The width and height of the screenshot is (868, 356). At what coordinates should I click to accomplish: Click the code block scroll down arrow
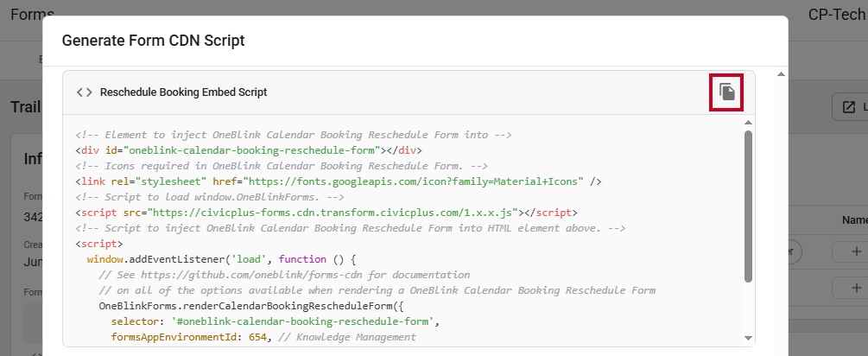click(749, 338)
